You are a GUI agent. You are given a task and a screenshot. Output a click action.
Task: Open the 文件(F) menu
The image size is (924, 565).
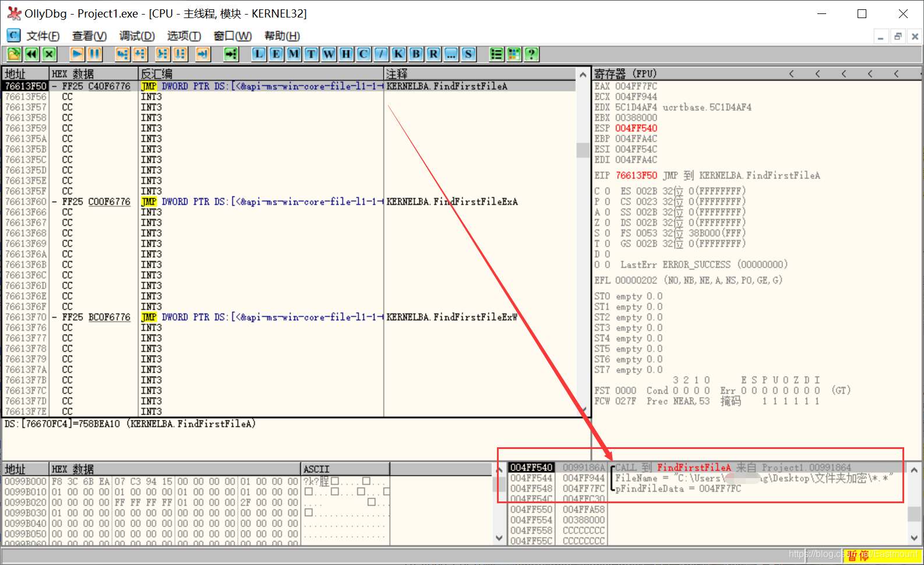coord(43,36)
